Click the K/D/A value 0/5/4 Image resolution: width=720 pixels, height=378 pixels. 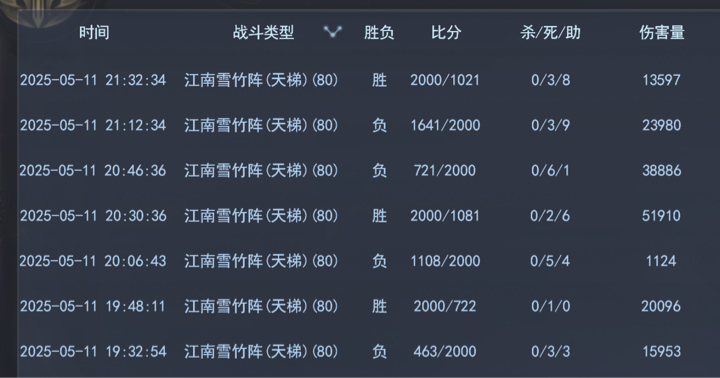(x=550, y=261)
